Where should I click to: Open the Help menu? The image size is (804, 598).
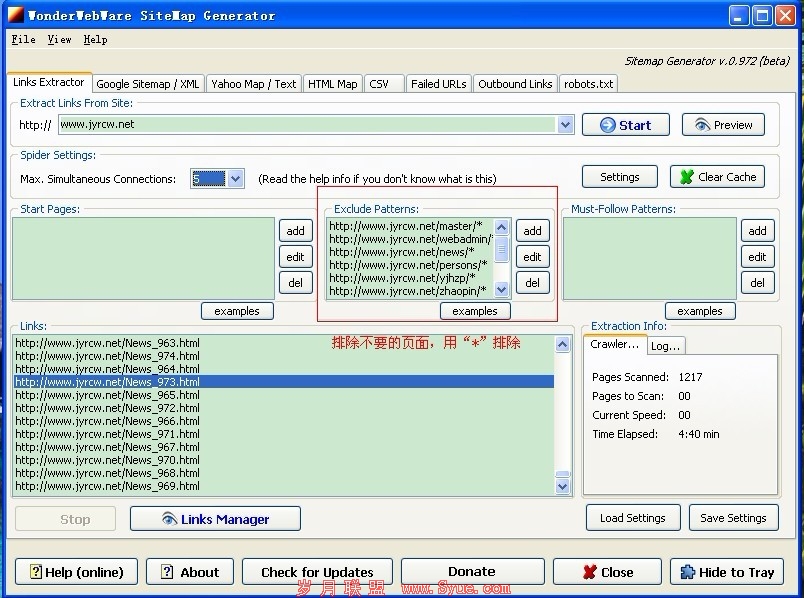[95, 39]
